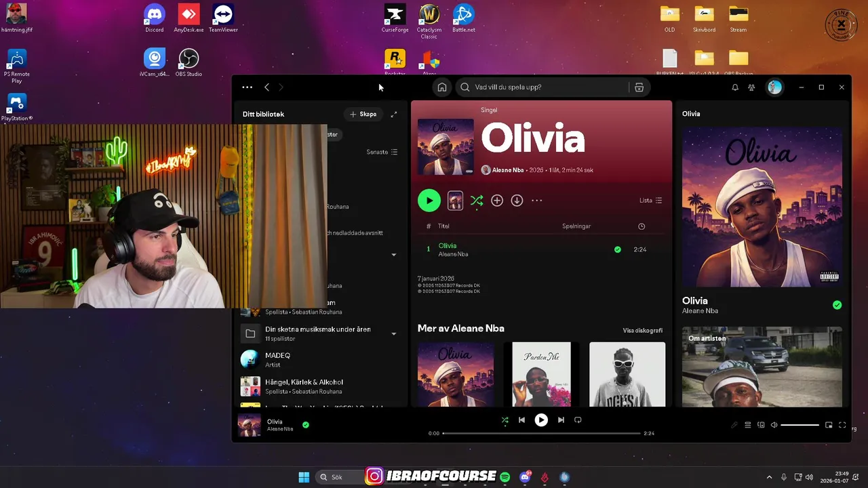Click the 'Skapa' create button
868x488 pixels.
click(363, 114)
